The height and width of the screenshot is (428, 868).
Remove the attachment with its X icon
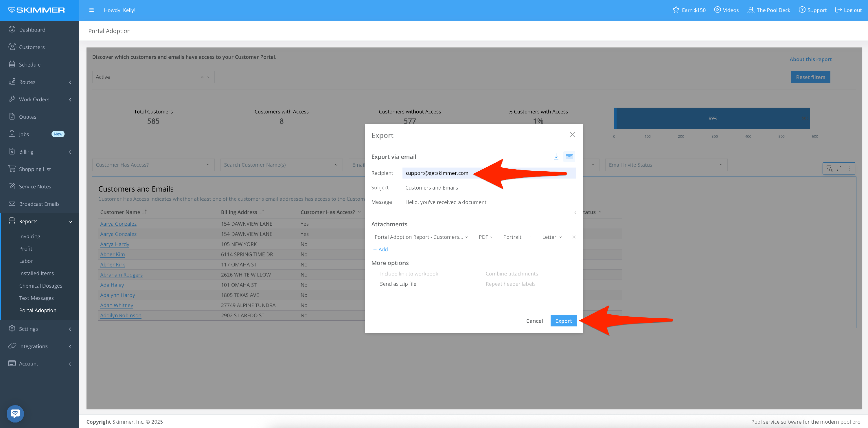(573, 237)
